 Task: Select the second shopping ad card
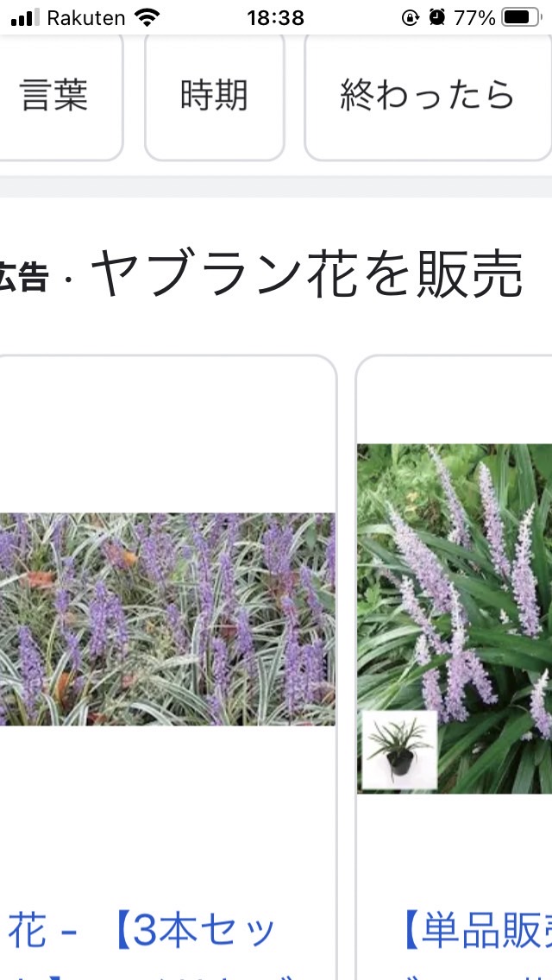click(x=454, y=668)
